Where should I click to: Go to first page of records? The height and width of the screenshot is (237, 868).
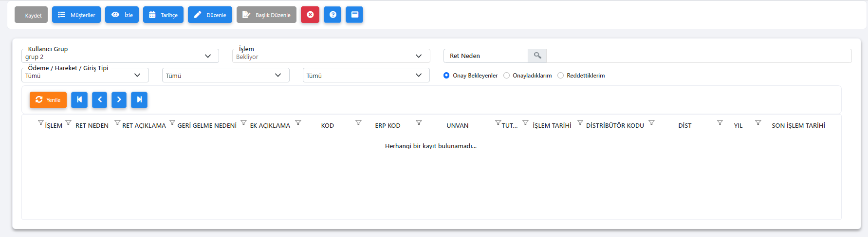pyautogui.click(x=79, y=99)
